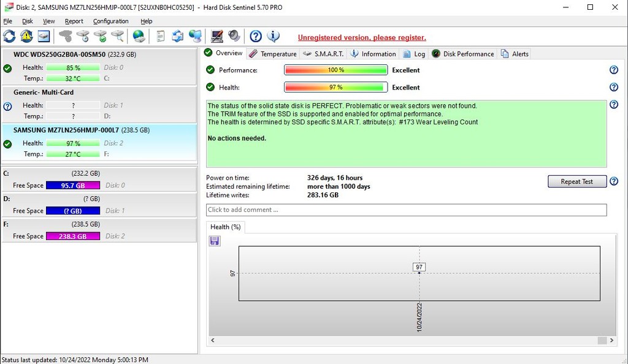Save the health graph using floppy icon
The height and width of the screenshot is (364, 628).
[215, 240]
